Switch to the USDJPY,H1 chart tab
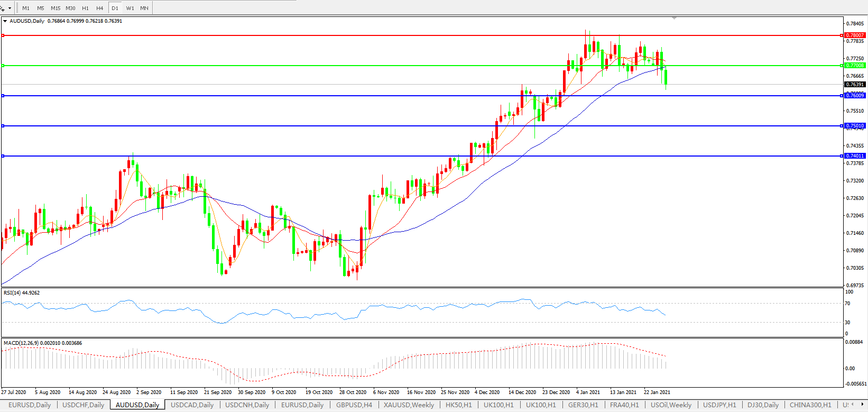 (719, 405)
